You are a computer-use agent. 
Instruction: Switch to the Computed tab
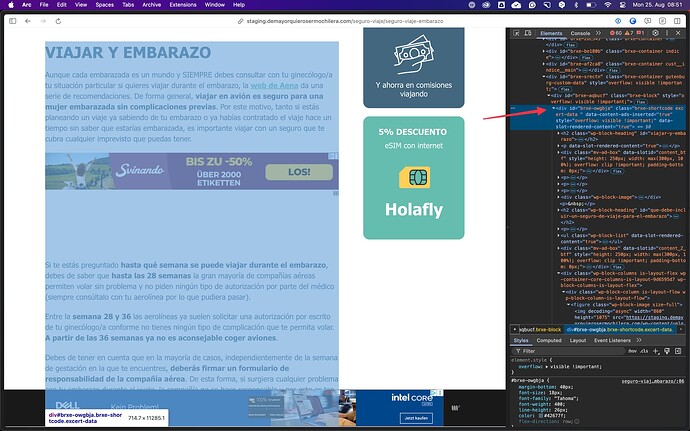[549, 340]
